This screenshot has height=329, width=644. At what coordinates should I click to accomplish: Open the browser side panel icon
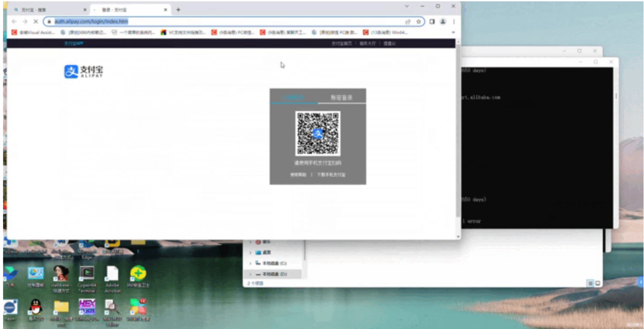coord(432,21)
